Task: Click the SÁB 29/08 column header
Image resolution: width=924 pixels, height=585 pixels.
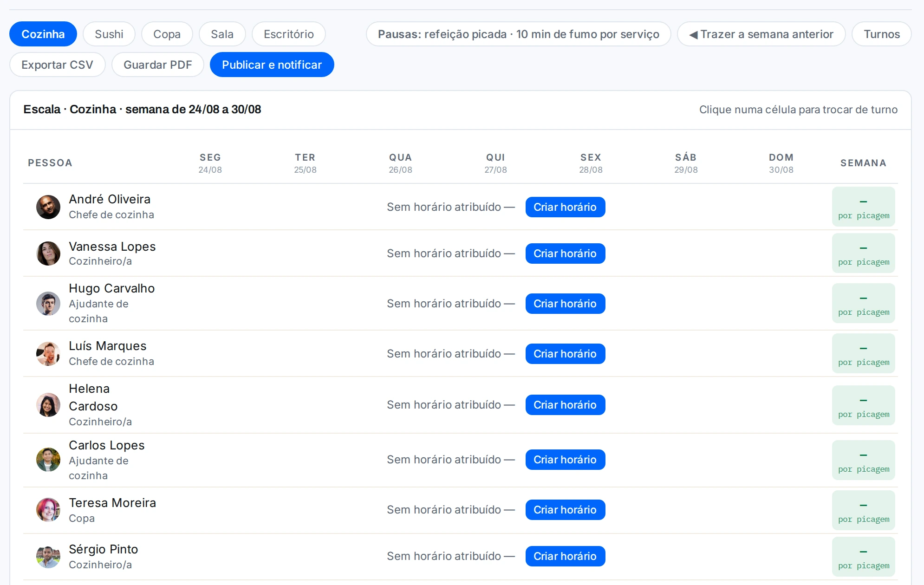Action: pyautogui.click(x=686, y=163)
